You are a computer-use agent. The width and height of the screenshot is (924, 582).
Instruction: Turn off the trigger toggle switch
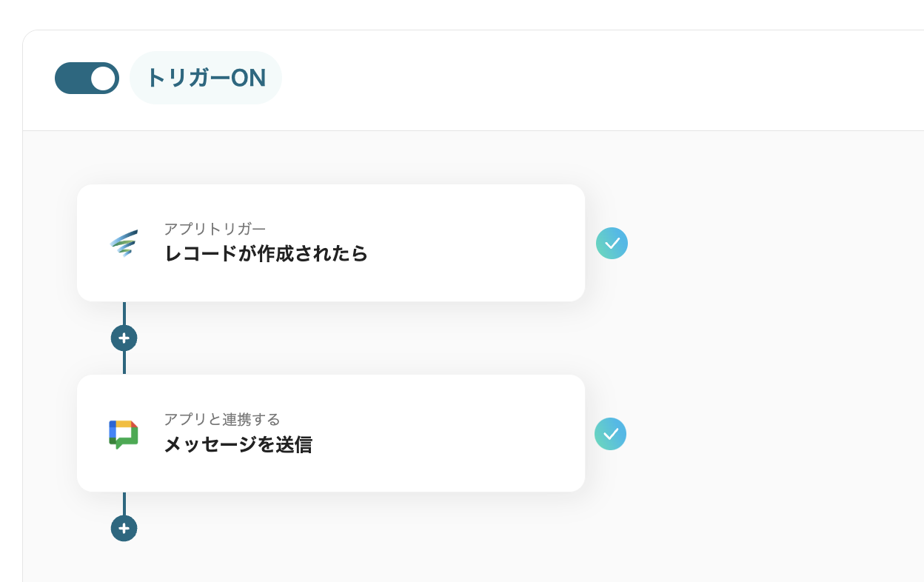click(87, 78)
